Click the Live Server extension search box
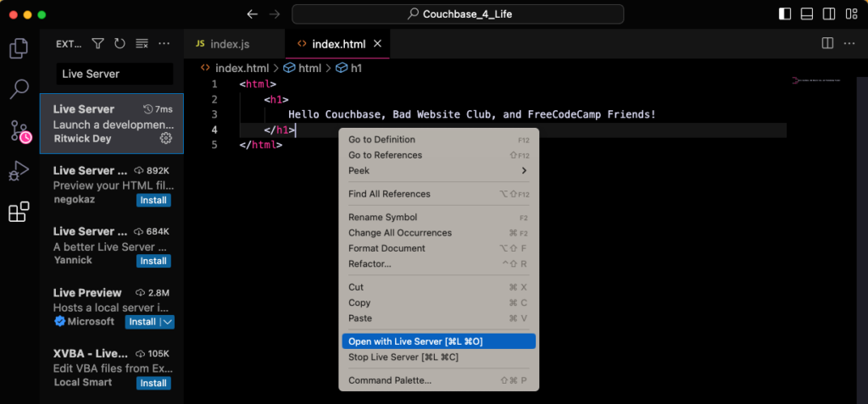This screenshot has width=868, height=404. (114, 74)
